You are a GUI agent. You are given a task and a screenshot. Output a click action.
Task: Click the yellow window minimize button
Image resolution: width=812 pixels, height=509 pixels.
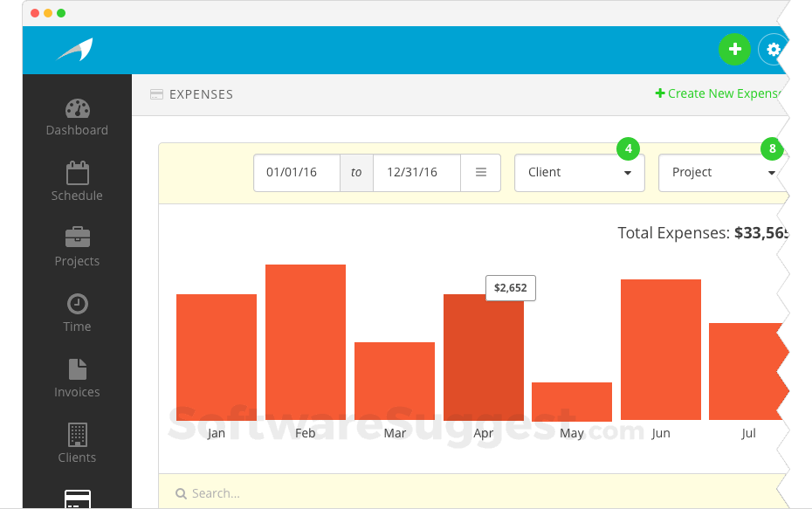point(48,13)
